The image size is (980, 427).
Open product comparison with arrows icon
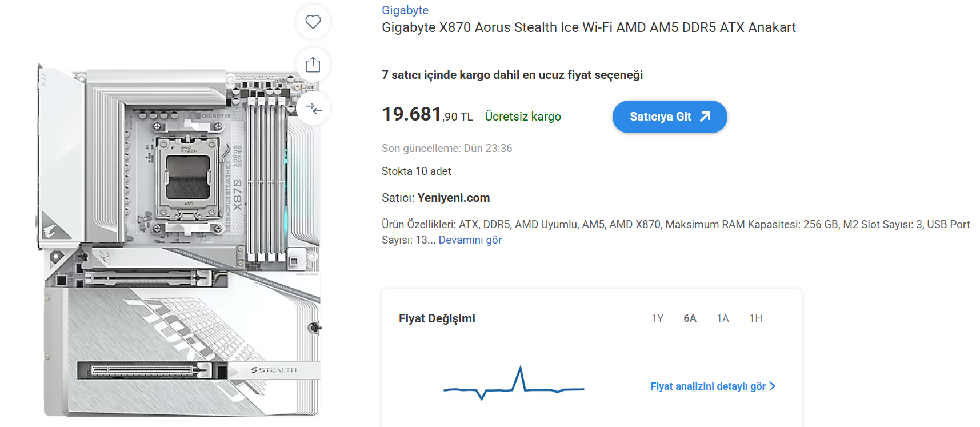click(x=313, y=108)
